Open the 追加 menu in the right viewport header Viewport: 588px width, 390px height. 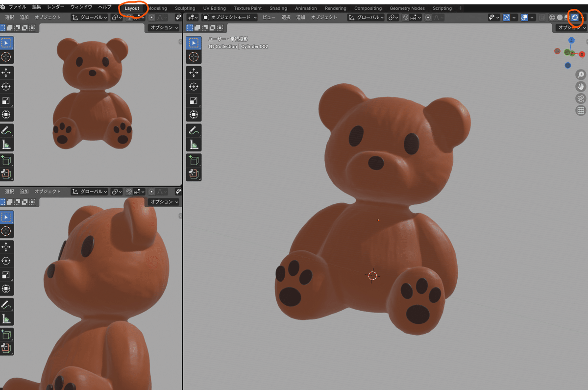pos(300,17)
